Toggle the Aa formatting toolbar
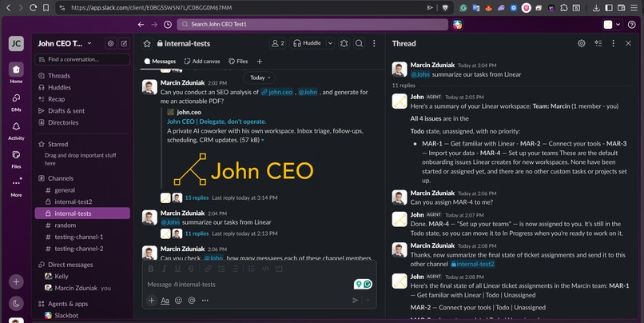This screenshot has width=644, height=323. [x=165, y=301]
